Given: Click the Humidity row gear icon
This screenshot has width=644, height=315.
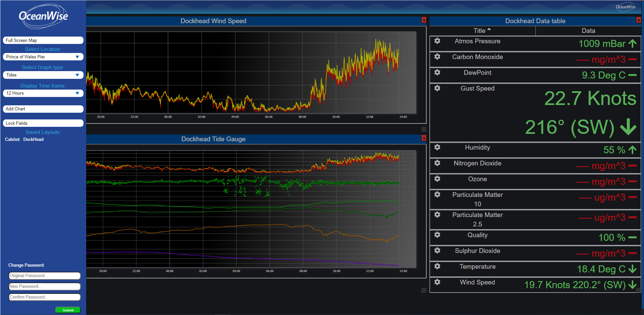Looking at the screenshot, I should pos(437,147).
